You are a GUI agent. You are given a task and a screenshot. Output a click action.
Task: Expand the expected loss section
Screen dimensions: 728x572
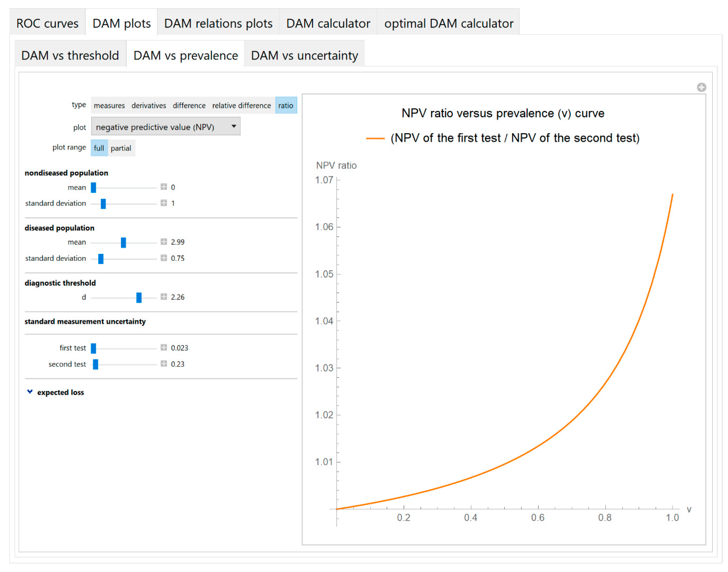[x=30, y=392]
